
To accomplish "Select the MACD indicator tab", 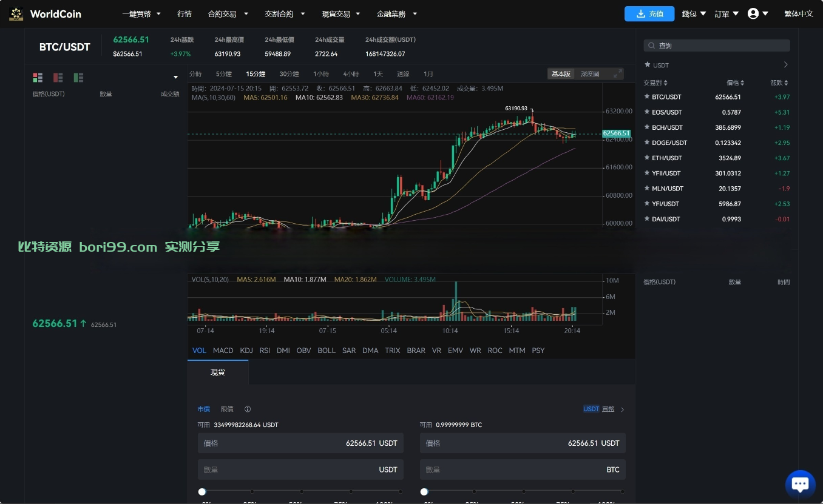I will 223,351.
